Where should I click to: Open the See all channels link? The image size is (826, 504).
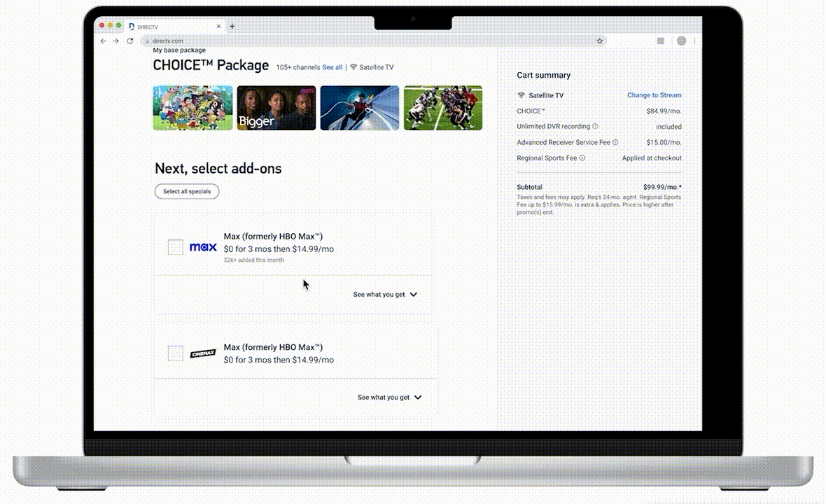click(x=332, y=67)
